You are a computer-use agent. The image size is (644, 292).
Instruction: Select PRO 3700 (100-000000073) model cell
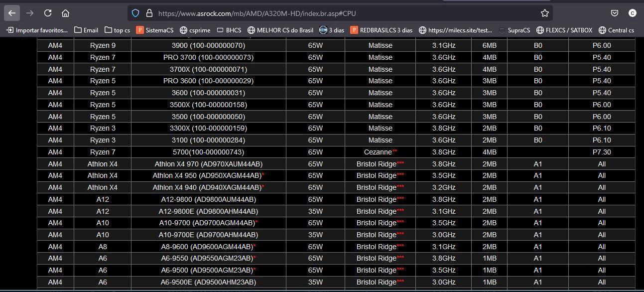click(x=208, y=57)
